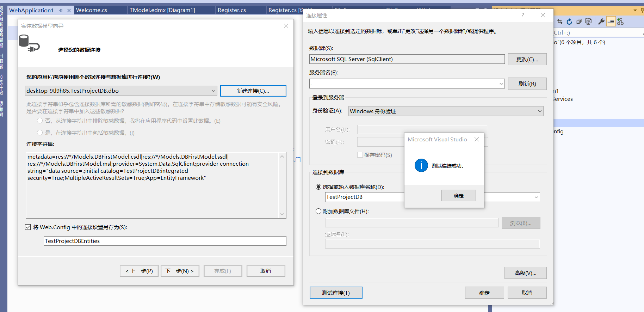Click the attach database file path field
This screenshot has width=644, height=312.
411,223
